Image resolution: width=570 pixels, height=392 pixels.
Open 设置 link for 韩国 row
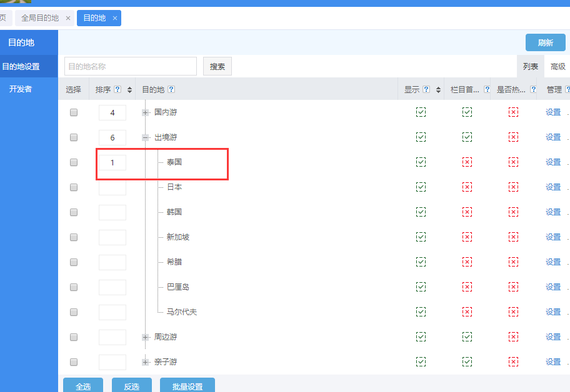(x=553, y=212)
